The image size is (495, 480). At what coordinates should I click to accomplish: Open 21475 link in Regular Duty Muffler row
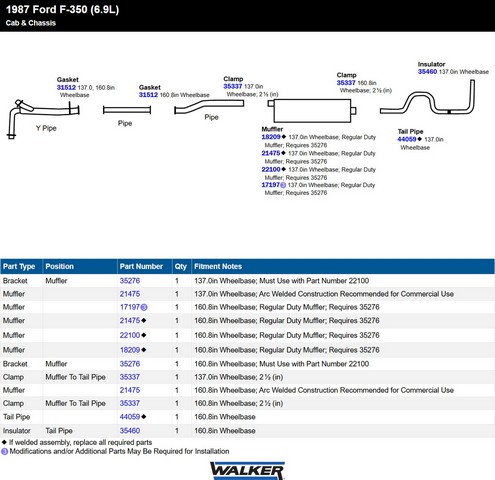[130, 320]
